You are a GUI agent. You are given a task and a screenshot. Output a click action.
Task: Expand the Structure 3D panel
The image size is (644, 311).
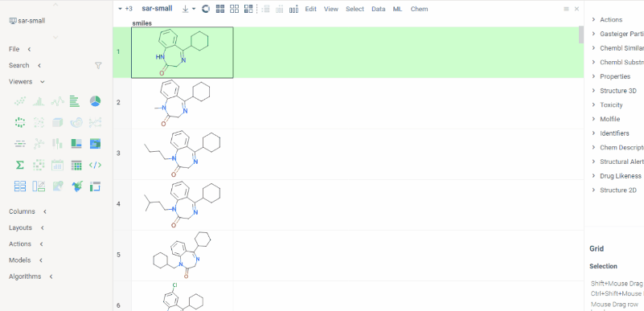(617, 91)
